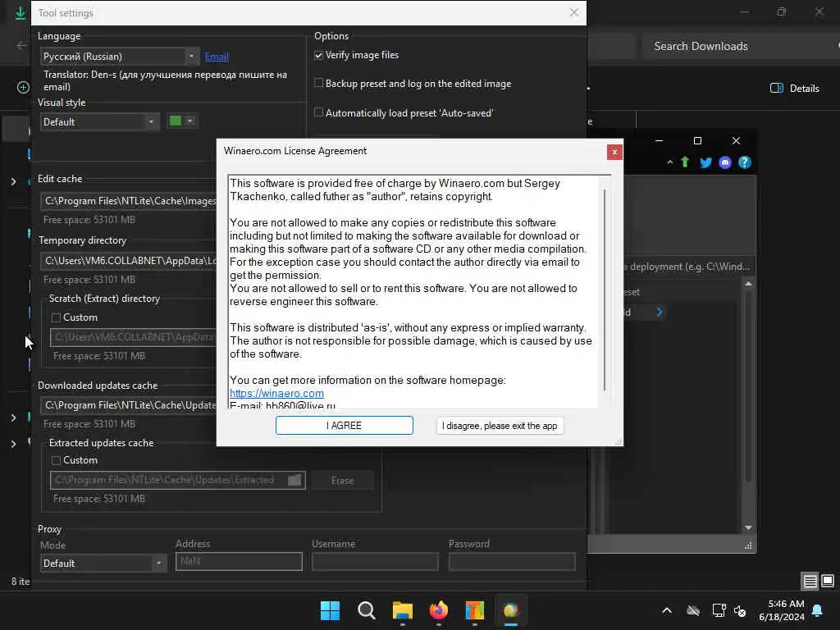840x630 pixels.
Task: Check Custom under Extracted updates cache
Action: (x=56, y=460)
